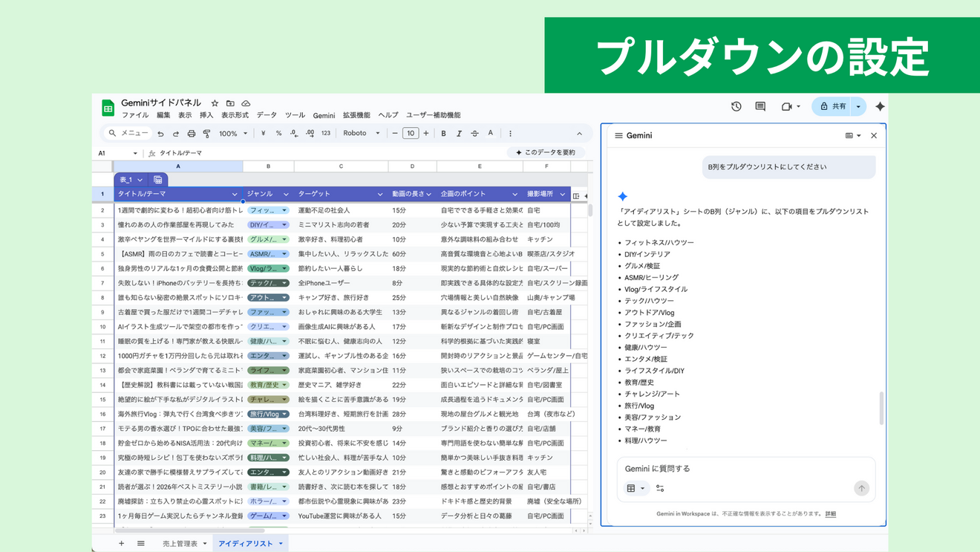Screen dimensions: 980x552
Task: Open the データ menu
Action: click(267, 116)
